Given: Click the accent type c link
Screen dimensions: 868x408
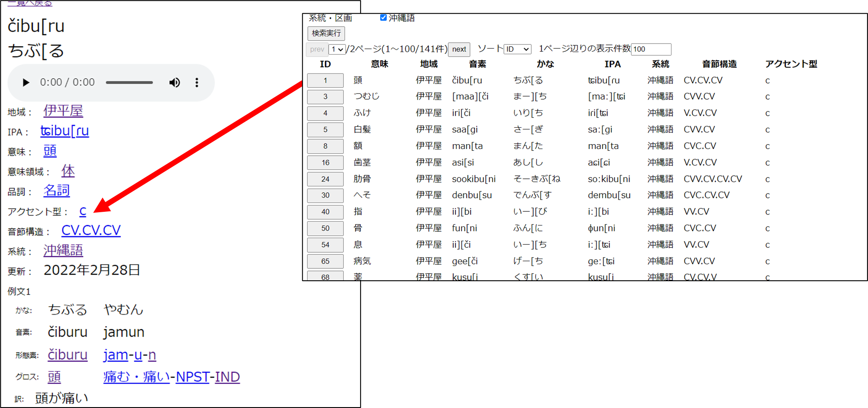Looking at the screenshot, I should [83, 211].
